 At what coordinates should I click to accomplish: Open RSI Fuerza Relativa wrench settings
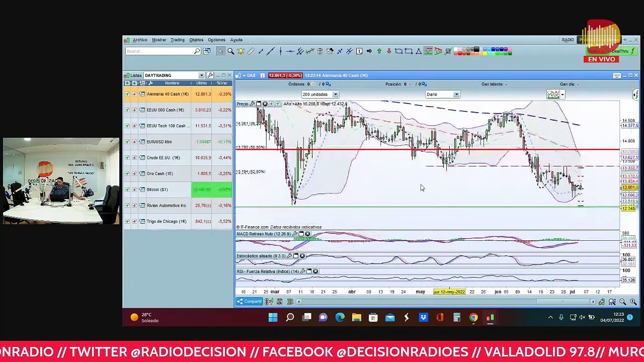[x=302, y=271]
